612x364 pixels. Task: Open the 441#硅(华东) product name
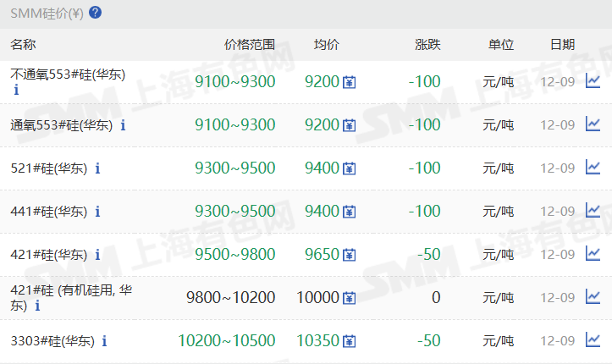pyautogui.click(x=49, y=212)
